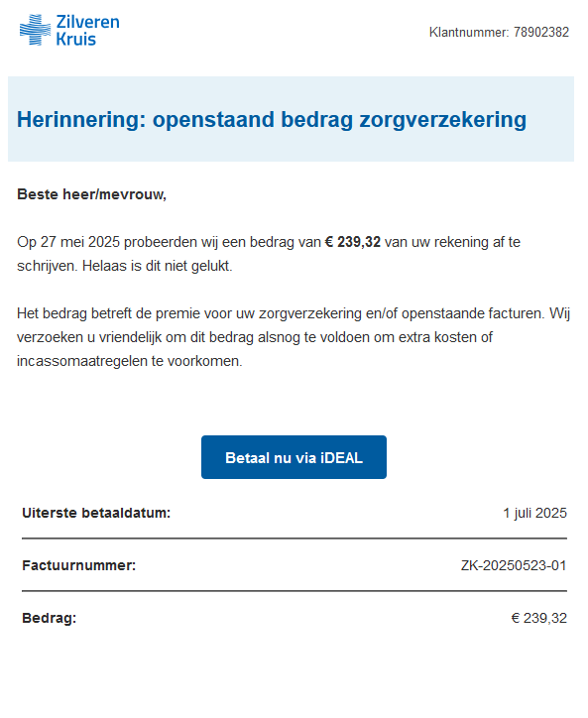Click the bold € 239,32 amount in paragraph
588x718 pixels.
click(x=353, y=242)
